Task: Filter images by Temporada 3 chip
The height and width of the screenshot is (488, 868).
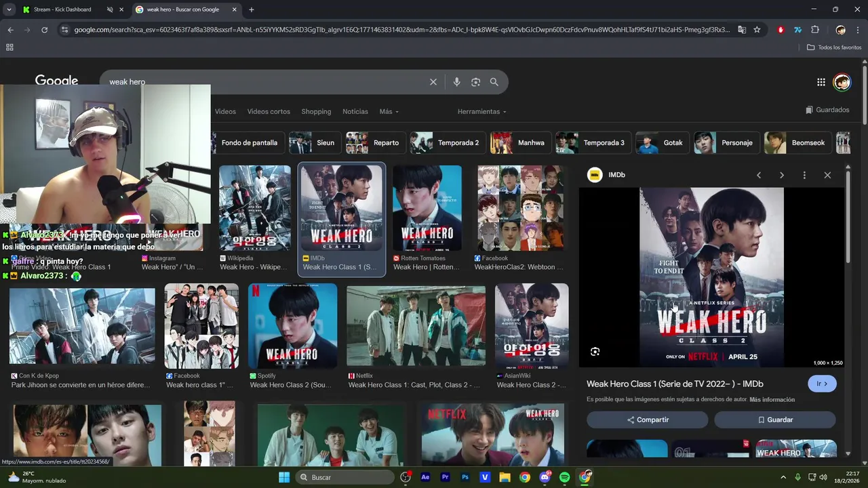Action: [x=593, y=143]
